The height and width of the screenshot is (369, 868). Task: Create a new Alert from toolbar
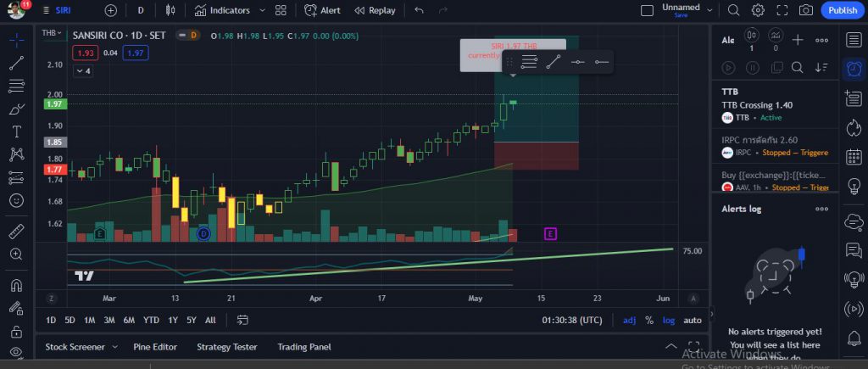click(x=322, y=10)
